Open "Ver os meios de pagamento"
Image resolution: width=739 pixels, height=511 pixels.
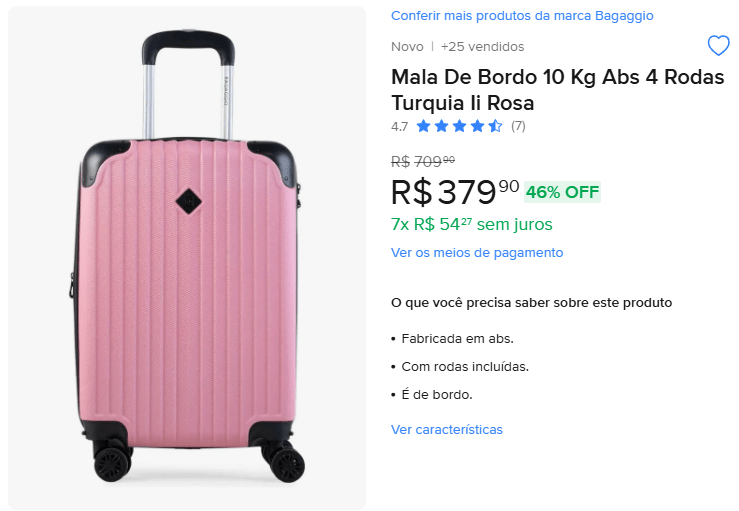pyautogui.click(x=477, y=253)
